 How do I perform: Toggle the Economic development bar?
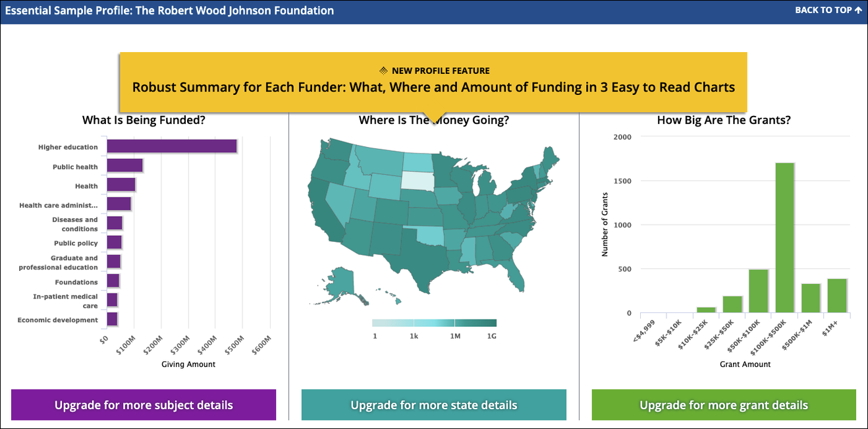click(112, 320)
